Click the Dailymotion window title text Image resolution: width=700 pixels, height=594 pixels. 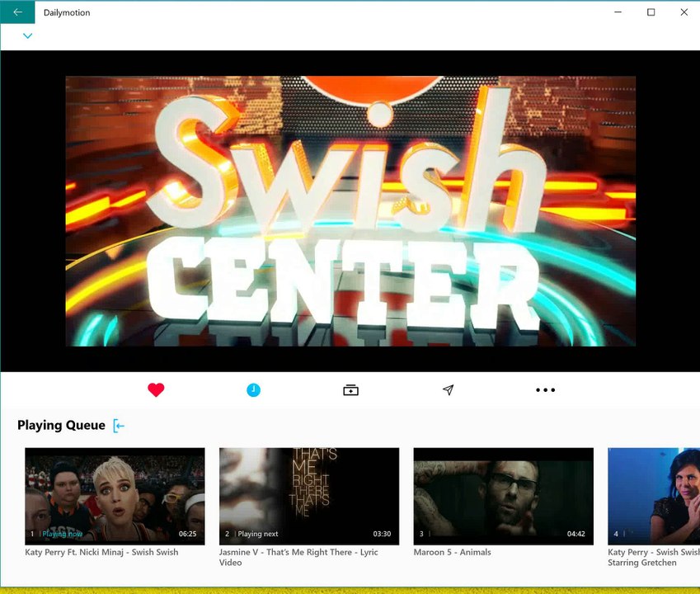(67, 12)
